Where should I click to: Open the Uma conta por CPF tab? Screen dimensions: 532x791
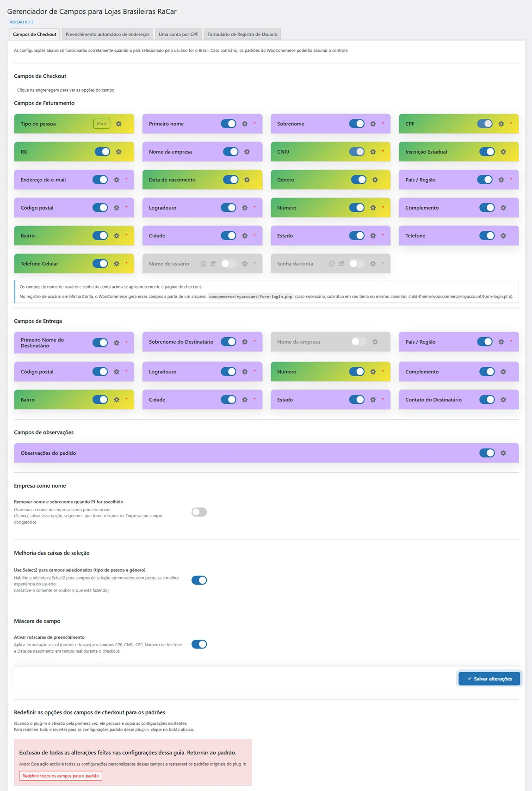(179, 34)
